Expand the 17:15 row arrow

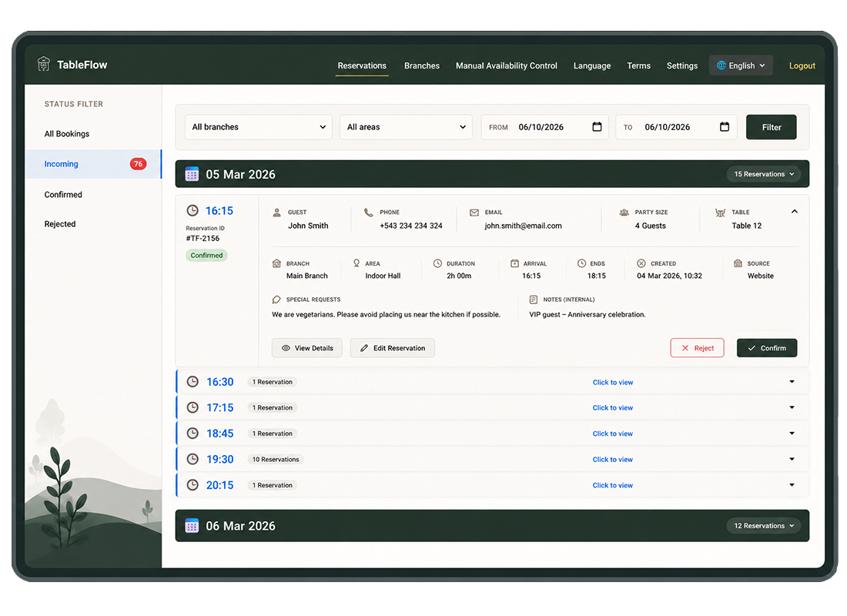click(x=792, y=407)
